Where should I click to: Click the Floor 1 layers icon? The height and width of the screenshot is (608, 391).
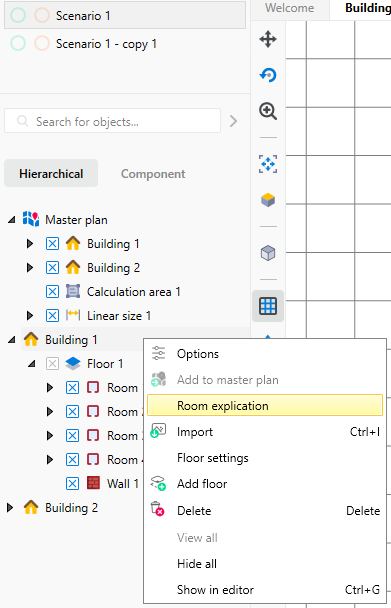73,363
